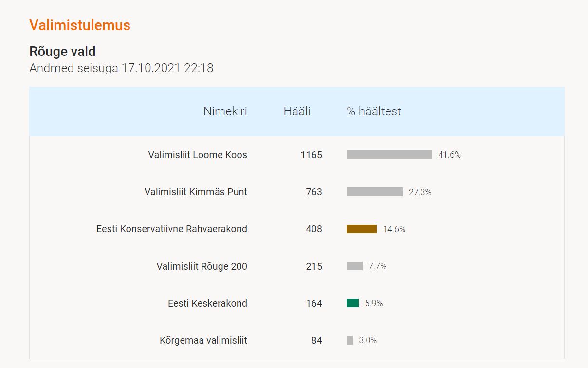Click the gray 27.3% bar
588x368 pixels.
click(x=374, y=192)
